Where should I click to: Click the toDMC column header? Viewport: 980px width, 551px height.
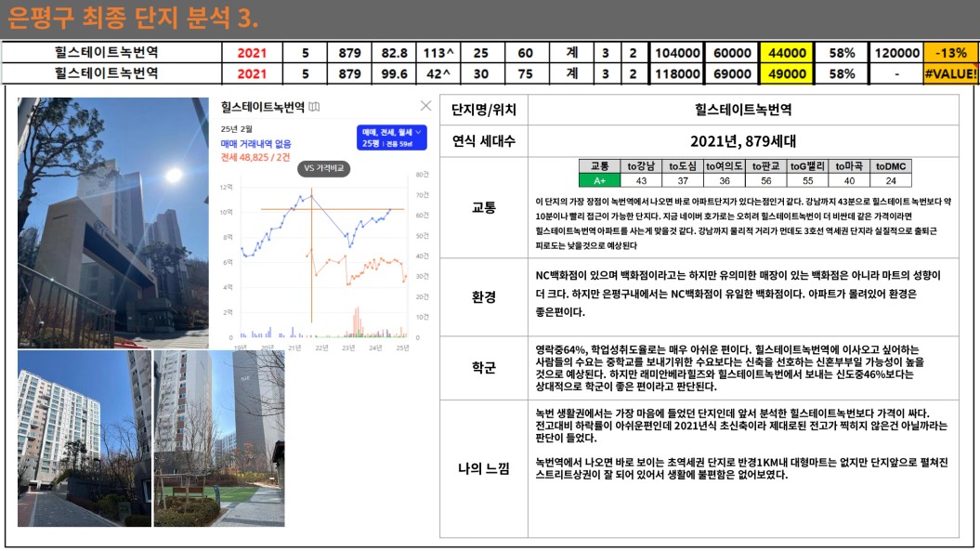[891, 166]
